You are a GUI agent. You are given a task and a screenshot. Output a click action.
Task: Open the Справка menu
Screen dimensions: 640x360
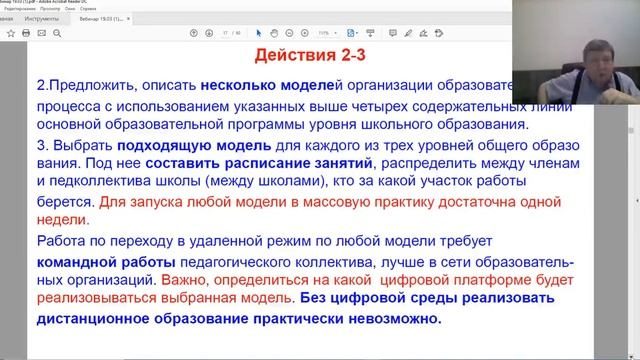coord(88,9)
